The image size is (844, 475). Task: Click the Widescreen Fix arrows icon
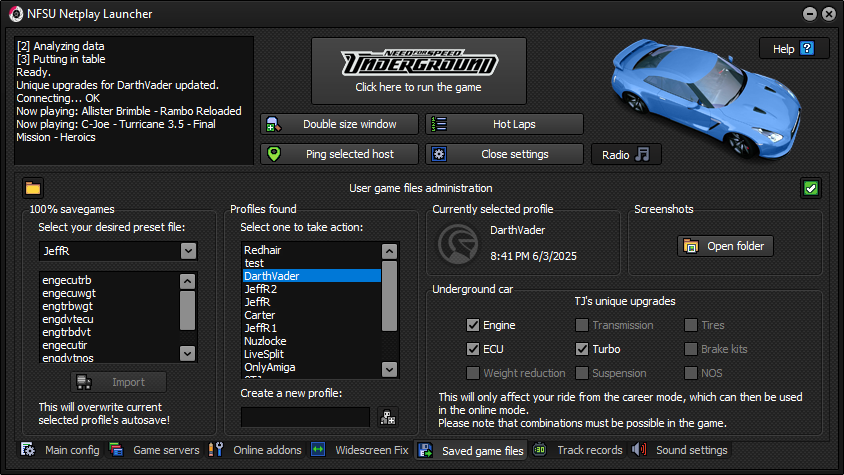[318, 450]
